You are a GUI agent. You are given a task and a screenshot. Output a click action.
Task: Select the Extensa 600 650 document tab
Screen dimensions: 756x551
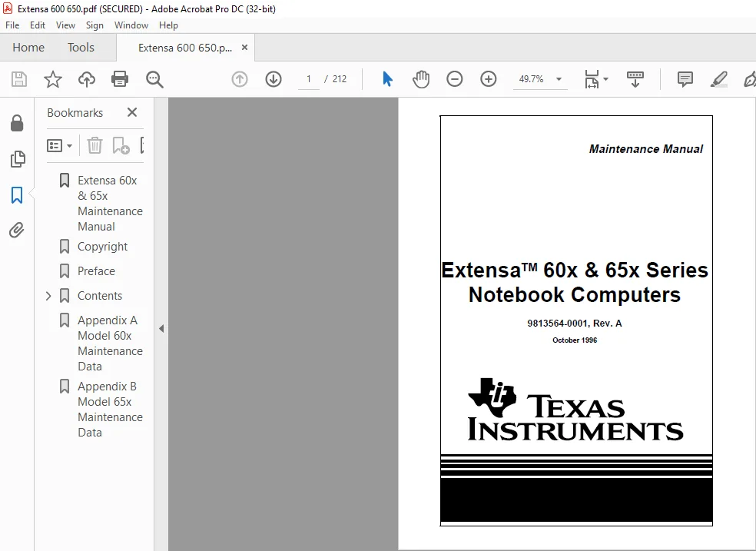coord(185,48)
